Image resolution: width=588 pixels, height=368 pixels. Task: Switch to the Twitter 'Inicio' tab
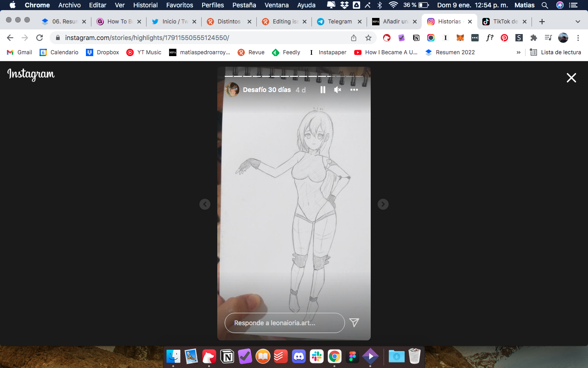pos(174,22)
